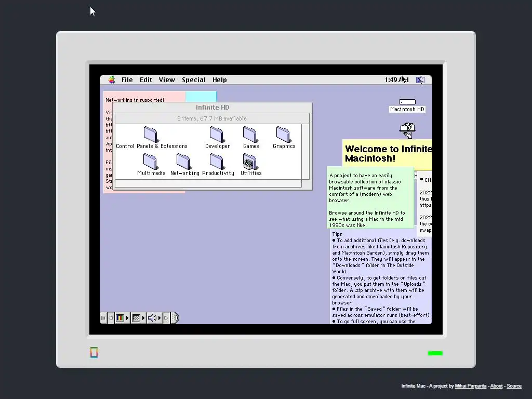532x399 pixels.
Task: Click the Control Strip close box
Action: click(x=103, y=318)
